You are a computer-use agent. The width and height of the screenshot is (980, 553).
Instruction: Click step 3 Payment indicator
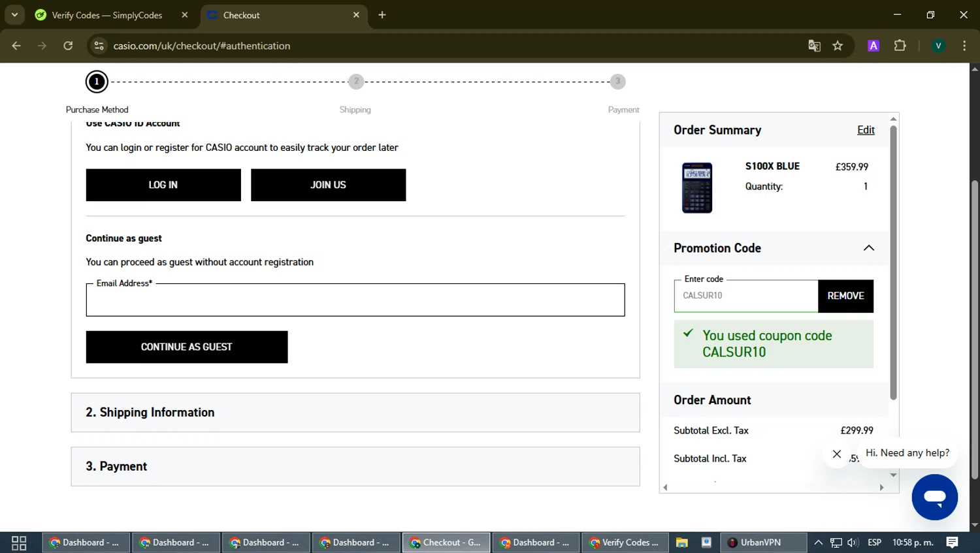617,82
